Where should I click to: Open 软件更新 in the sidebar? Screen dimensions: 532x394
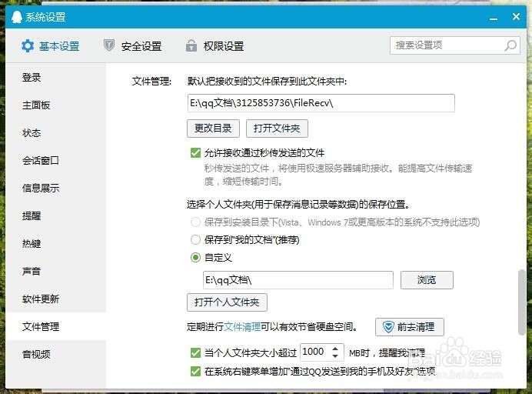pos(55,299)
